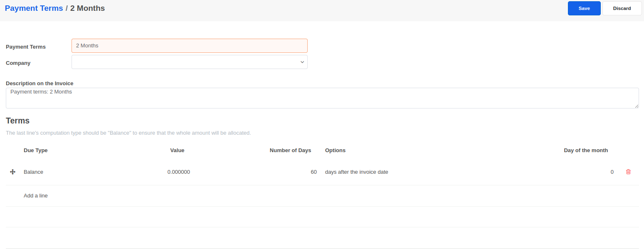Open the Company dropdown
The width and height of the screenshot is (644, 249).
pos(190,62)
